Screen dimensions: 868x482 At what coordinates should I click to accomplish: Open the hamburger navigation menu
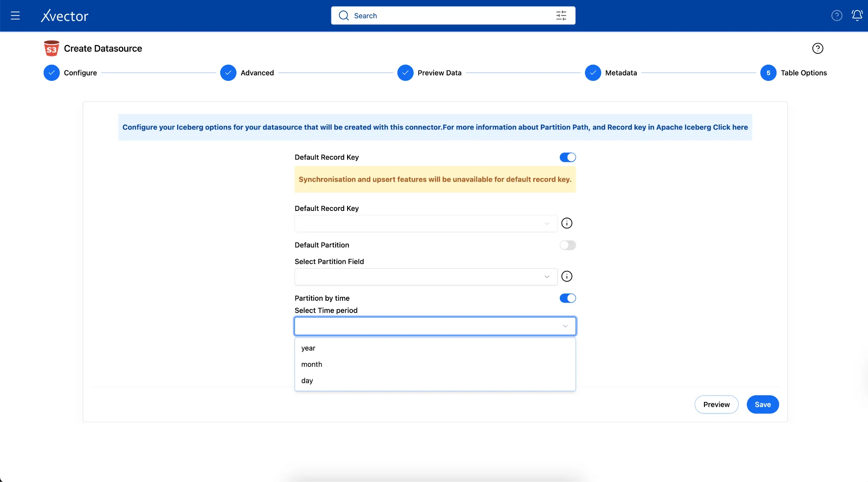(15, 16)
